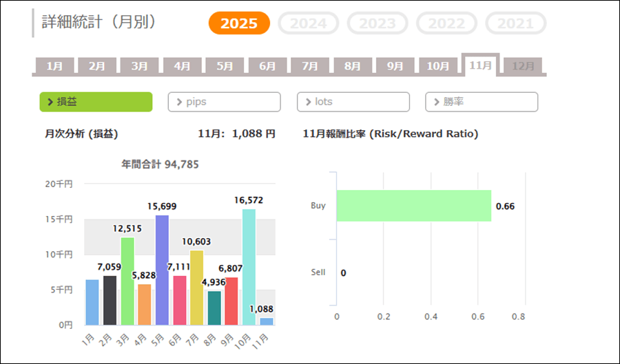Select the 2025 year button

coord(239,23)
